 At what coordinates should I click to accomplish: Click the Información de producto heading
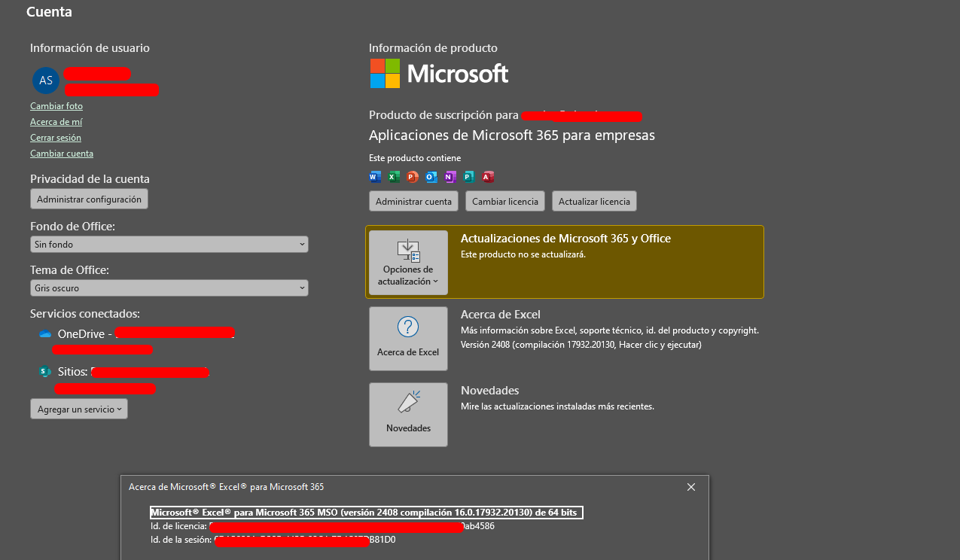click(433, 48)
